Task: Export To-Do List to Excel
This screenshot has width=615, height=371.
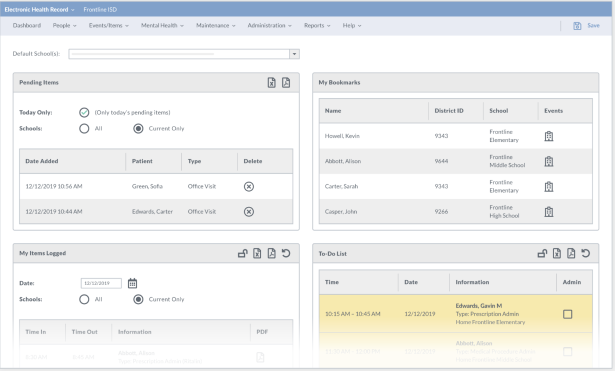Action: [x=557, y=253]
